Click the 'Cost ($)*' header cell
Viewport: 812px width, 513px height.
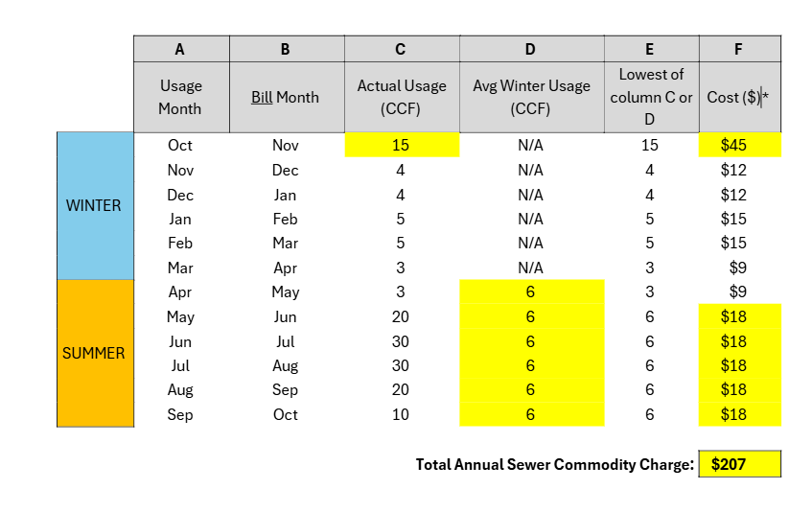pyautogui.click(x=739, y=97)
